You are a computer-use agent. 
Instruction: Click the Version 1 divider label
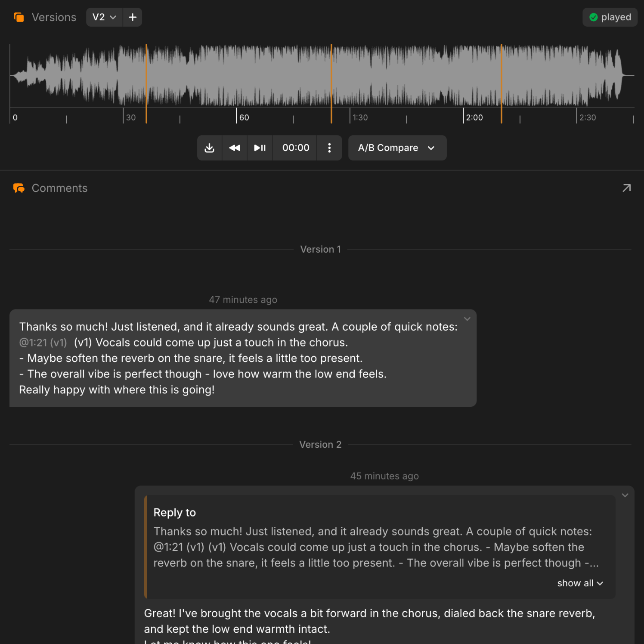pyautogui.click(x=320, y=249)
